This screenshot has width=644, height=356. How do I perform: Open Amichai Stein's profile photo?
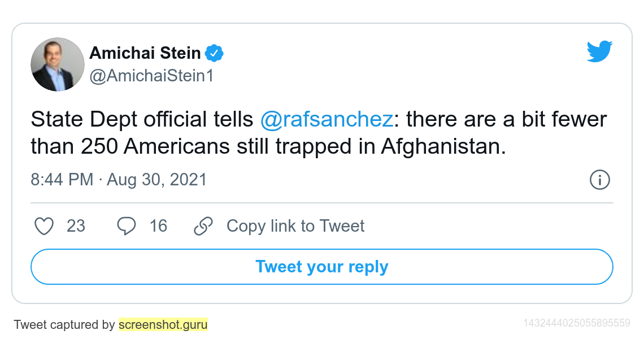58,64
